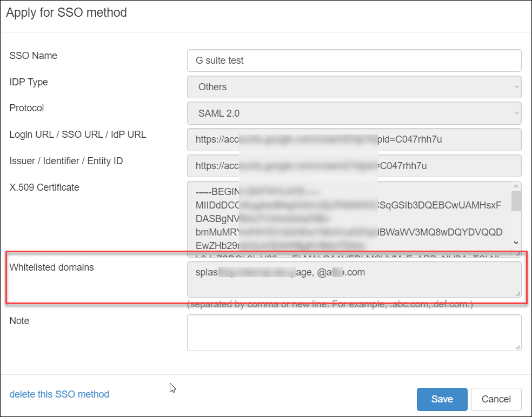Open the SAML 2.0 protocol dropdown arrow
This screenshot has width=532, height=417.
(515, 113)
